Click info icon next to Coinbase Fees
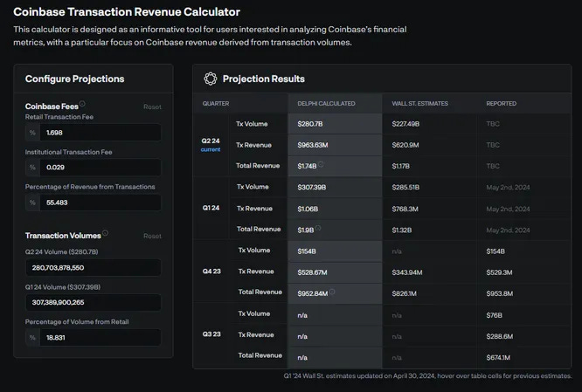This screenshot has height=392, width=582. point(82,104)
